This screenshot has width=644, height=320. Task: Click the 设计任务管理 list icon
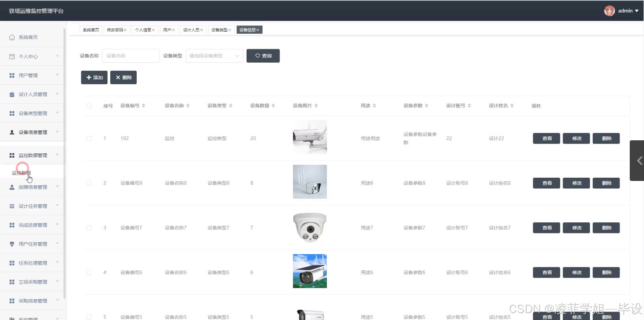click(x=12, y=206)
